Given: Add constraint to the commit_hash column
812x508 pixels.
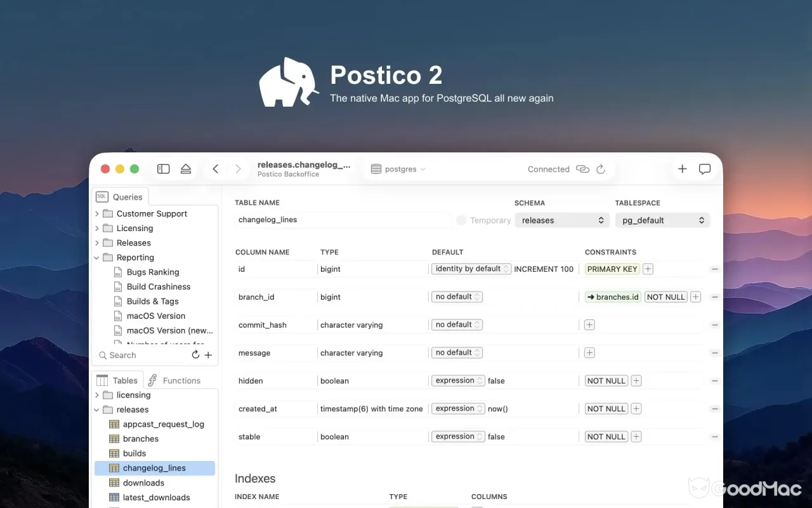Looking at the screenshot, I should 589,325.
